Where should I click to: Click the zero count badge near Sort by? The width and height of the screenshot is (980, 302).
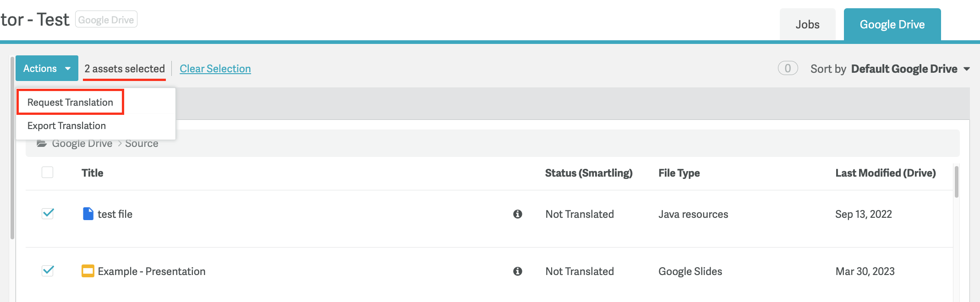click(x=788, y=69)
